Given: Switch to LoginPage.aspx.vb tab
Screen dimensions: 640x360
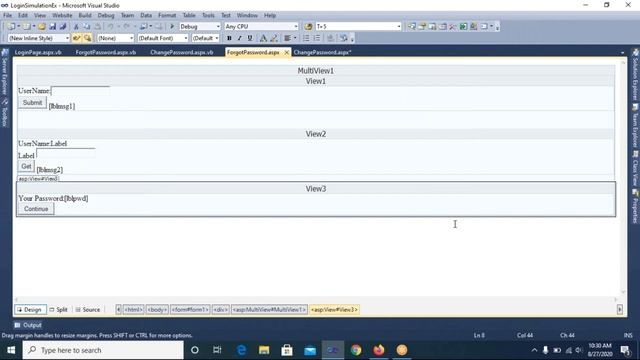Looking at the screenshot, I should 38,52.
